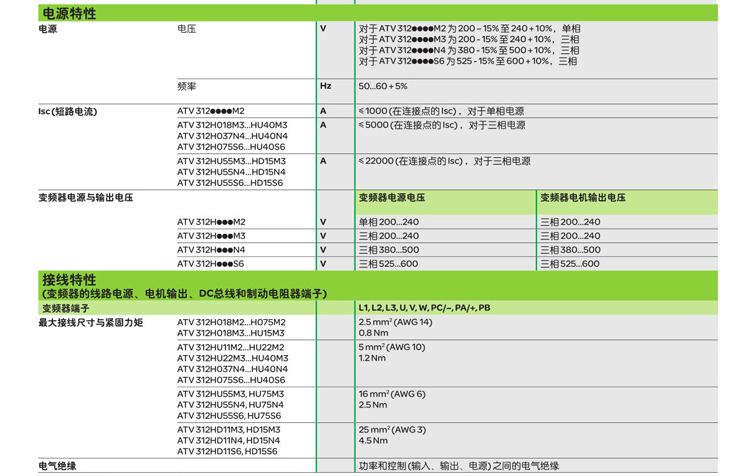Click the ATV 312H●●●S6 row label
740x476 pixels.
pos(210,264)
